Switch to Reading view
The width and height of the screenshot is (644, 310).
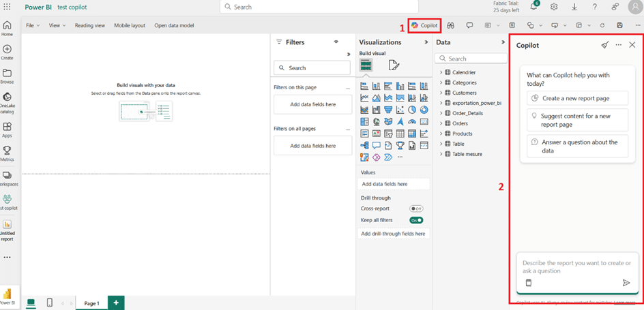point(89,25)
